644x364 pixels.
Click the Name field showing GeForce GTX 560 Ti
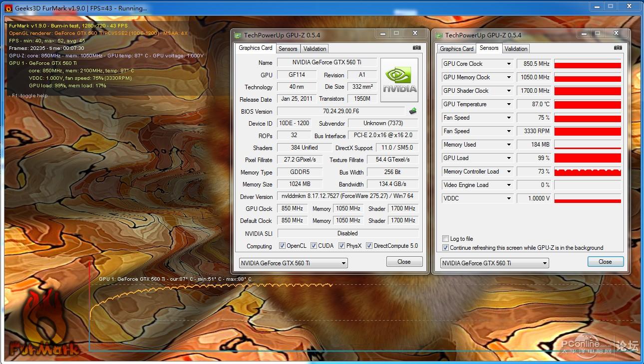326,62
